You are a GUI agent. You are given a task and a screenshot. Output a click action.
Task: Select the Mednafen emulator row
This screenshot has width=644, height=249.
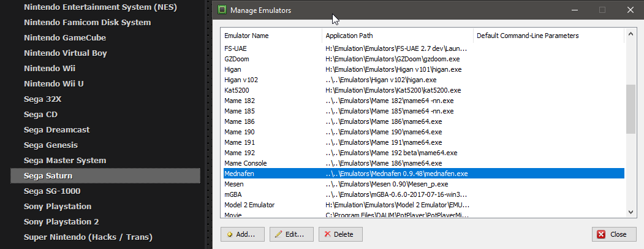click(424, 174)
